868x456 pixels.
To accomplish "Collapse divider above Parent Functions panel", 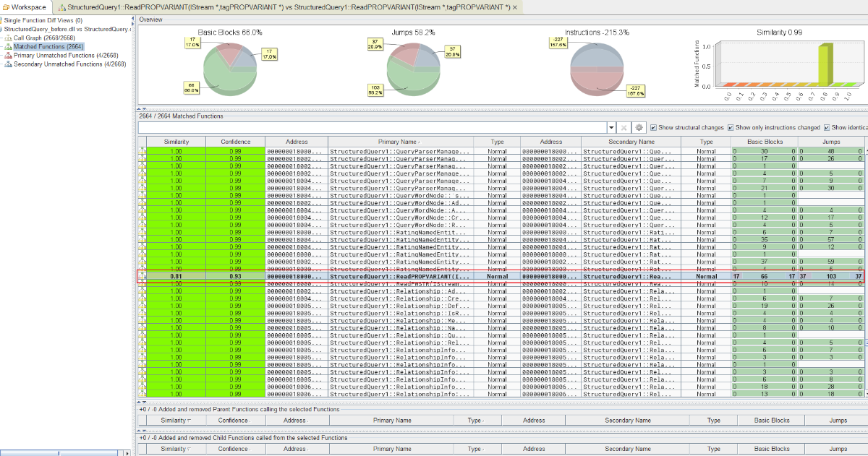I will click(x=142, y=402).
